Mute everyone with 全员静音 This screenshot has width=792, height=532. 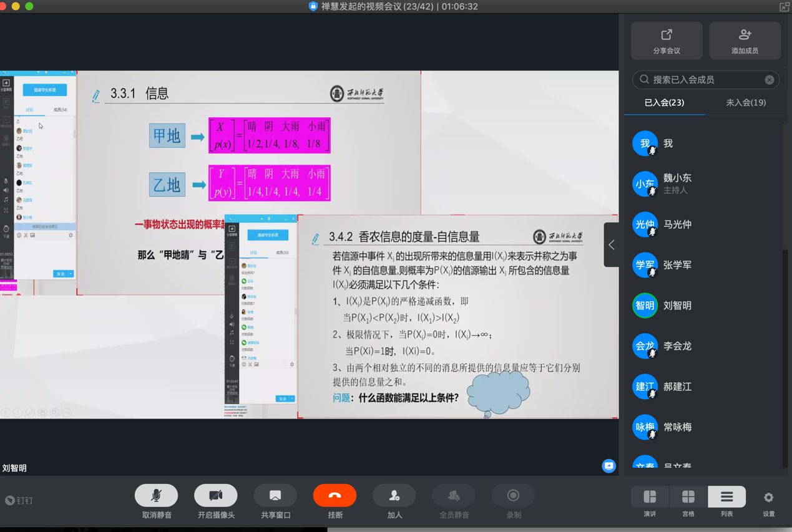[454, 496]
